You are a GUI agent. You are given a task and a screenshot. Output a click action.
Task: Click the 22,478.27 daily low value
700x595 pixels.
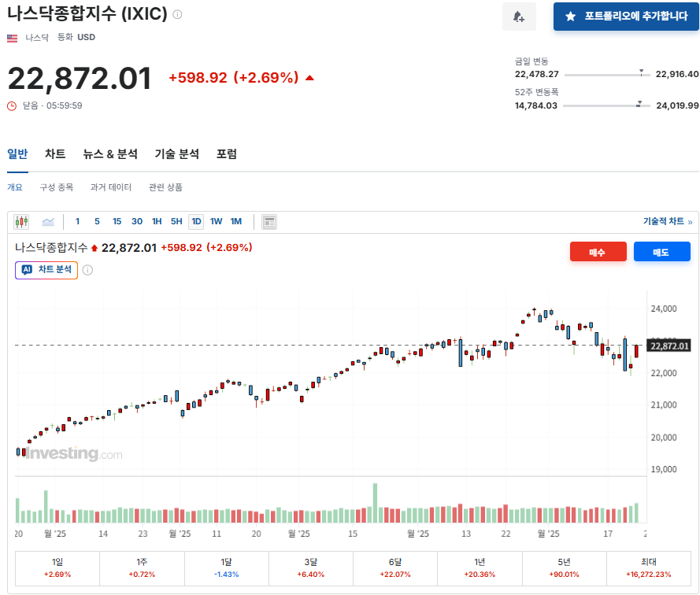point(536,74)
